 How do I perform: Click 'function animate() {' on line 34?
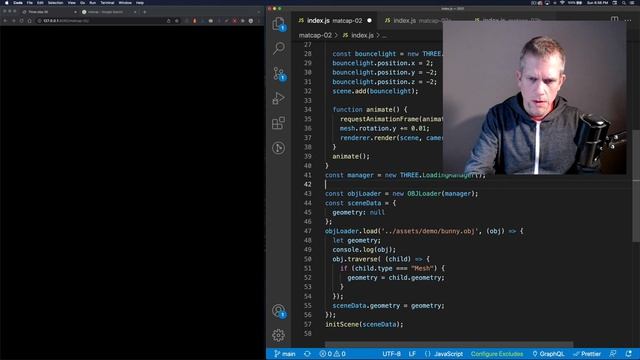point(370,109)
